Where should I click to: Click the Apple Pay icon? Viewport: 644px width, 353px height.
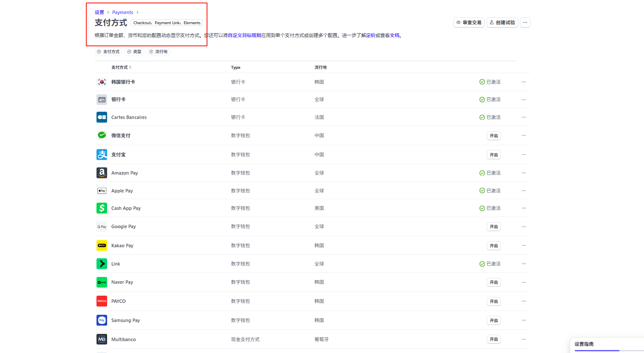tap(102, 190)
